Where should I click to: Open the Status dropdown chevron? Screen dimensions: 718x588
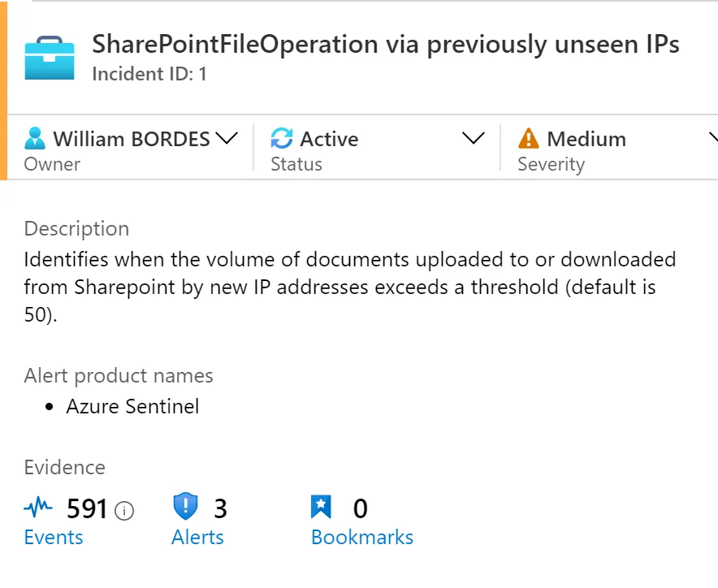click(x=473, y=138)
